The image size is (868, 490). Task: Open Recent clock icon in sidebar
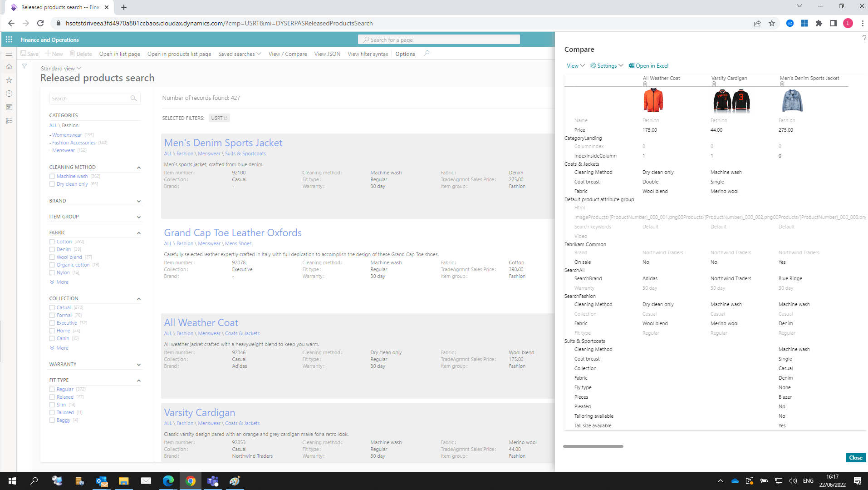pos(9,94)
